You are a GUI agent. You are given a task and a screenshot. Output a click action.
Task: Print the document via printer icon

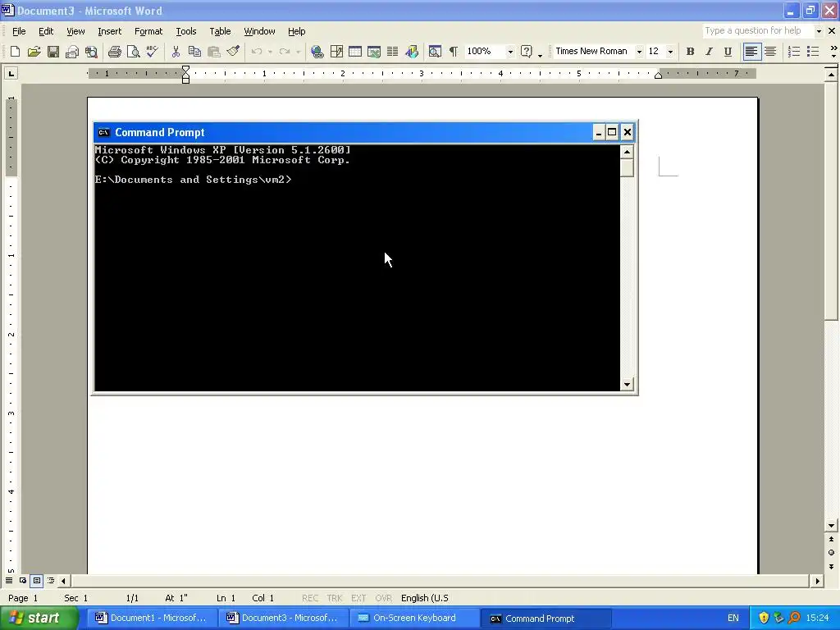(114, 52)
